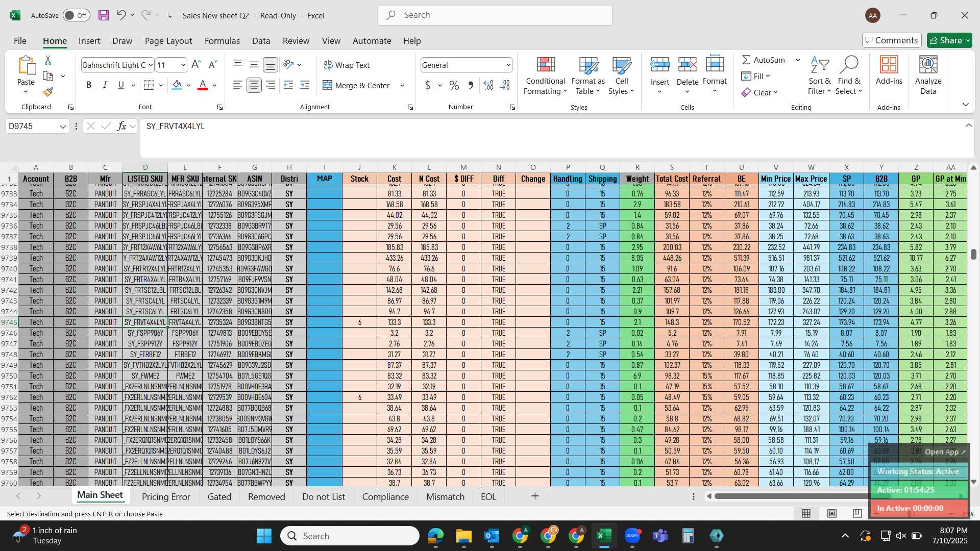
Task: Open the Pricing Error sheet tab
Action: [x=166, y=496]
